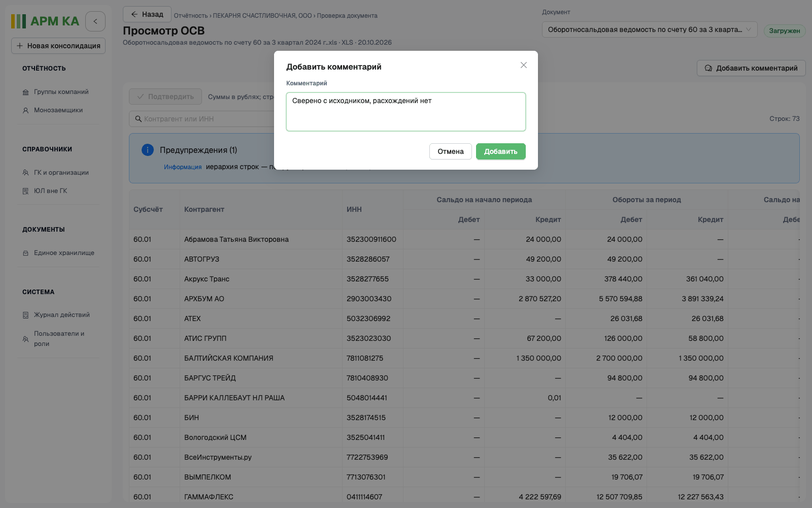The height and width of the screenshot is (508, 812).
Task: Create Новая консолидация
Action: (58, 46)
